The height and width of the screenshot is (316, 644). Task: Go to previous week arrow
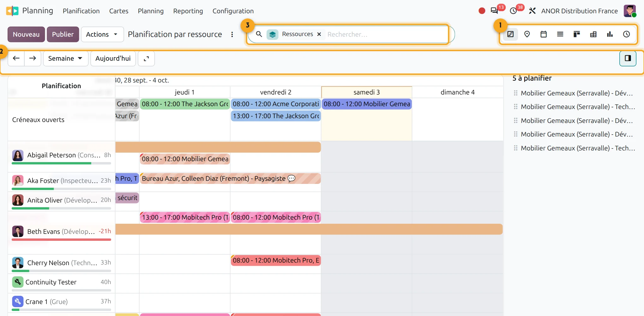[16, 58]
